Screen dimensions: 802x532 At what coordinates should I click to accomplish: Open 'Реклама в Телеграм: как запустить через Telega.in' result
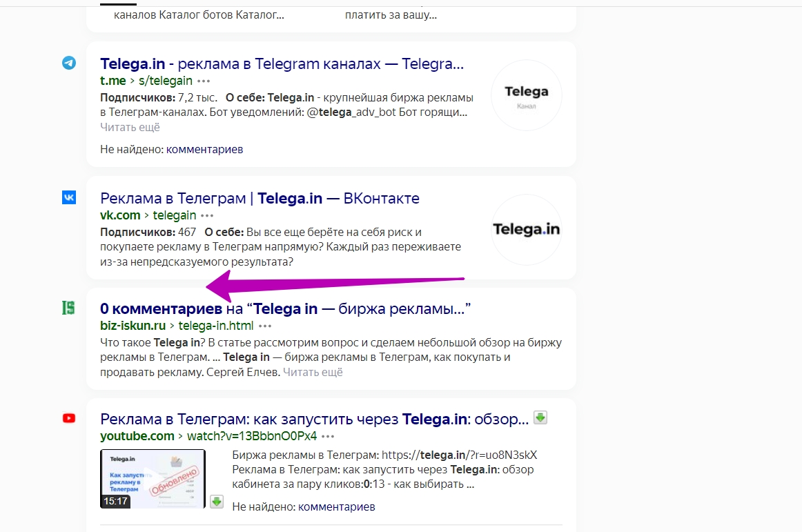[315, 420]
